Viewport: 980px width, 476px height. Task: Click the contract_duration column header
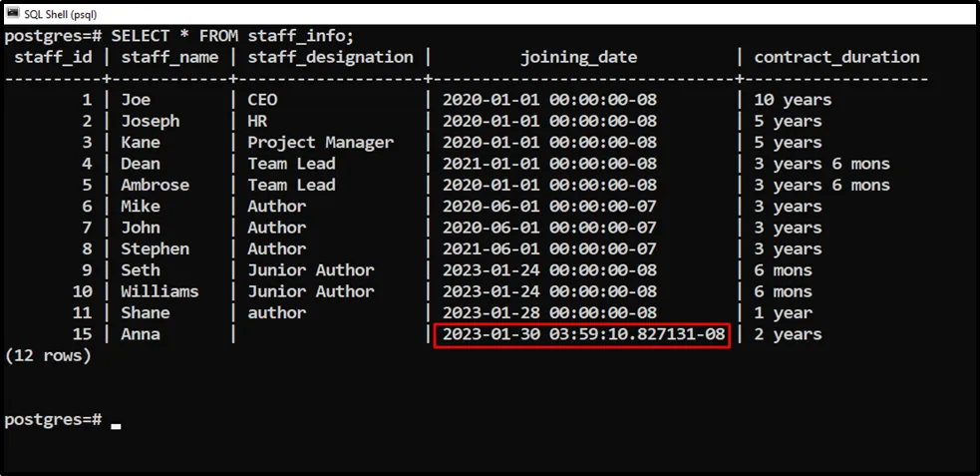click(x=836, y=57)
